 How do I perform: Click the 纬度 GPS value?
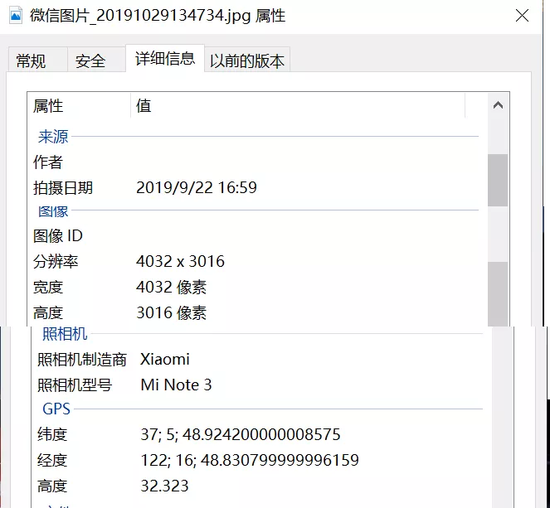240,434
